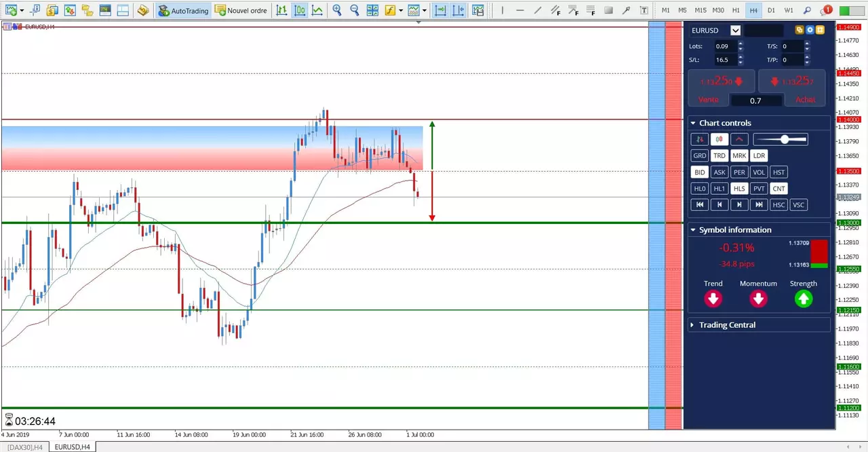
Task: Open the templates dropdown arrow
Action: pyautogui.click(x=425, y=10)
